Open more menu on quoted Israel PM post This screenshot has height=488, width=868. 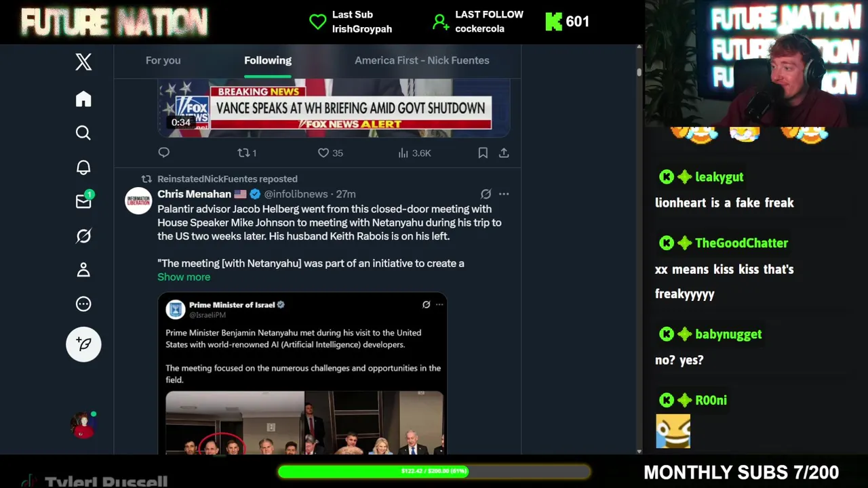pos(439,305)
